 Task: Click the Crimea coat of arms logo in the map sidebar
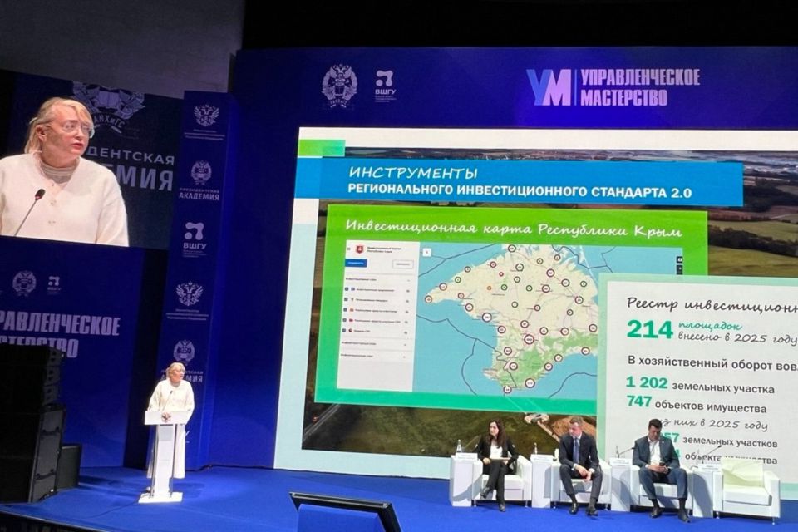click(359, 249)
